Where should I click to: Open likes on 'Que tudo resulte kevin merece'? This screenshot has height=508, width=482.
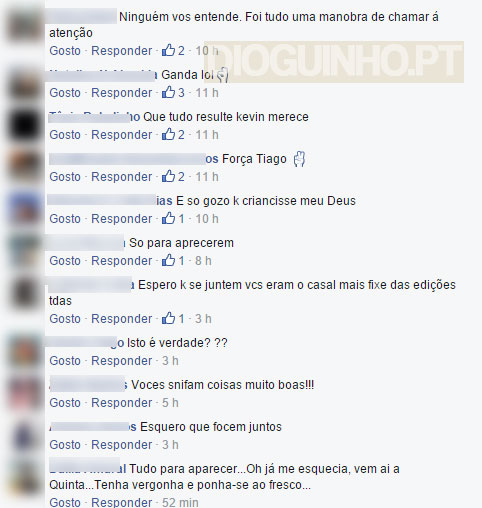(173, 134)
